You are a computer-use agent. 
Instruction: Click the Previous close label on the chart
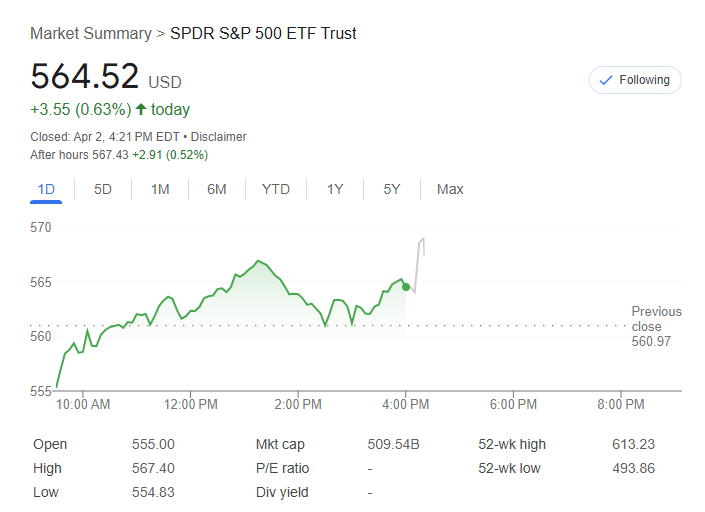(656, 319)
